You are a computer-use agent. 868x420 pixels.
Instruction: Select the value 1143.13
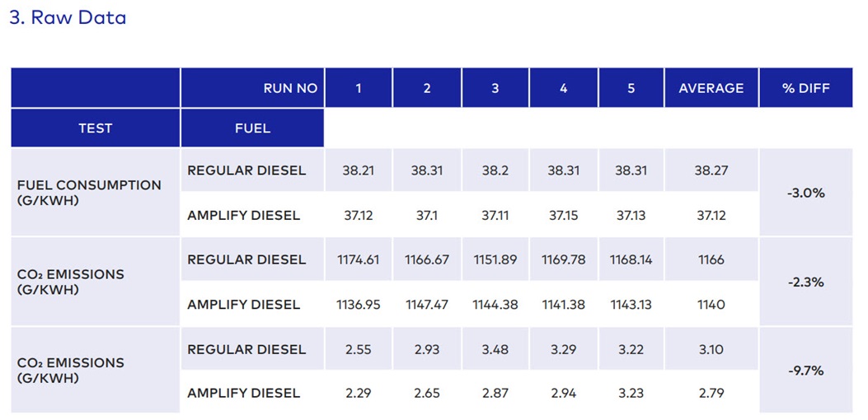coord(631,304)
